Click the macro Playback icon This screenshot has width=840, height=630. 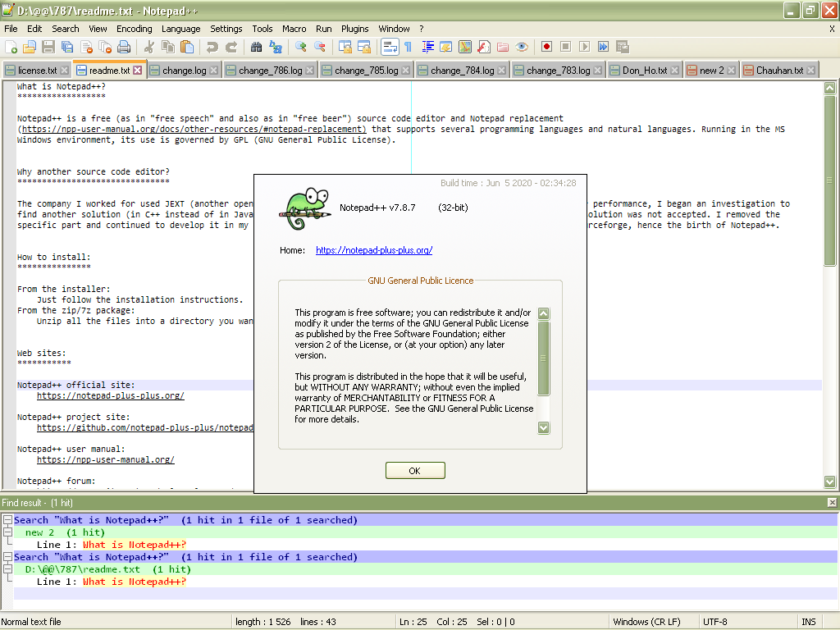point(584,47)
